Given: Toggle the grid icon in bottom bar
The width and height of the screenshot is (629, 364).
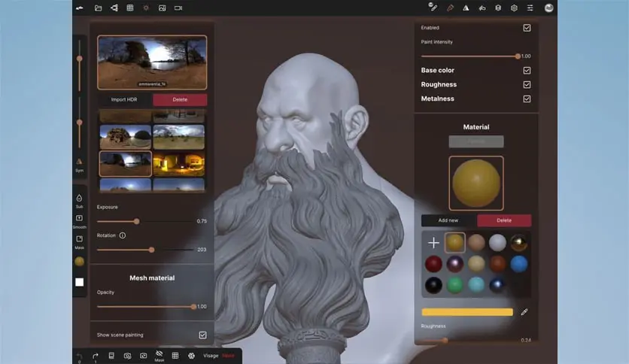Looking at the screenshot, I should tap(175, 356).
